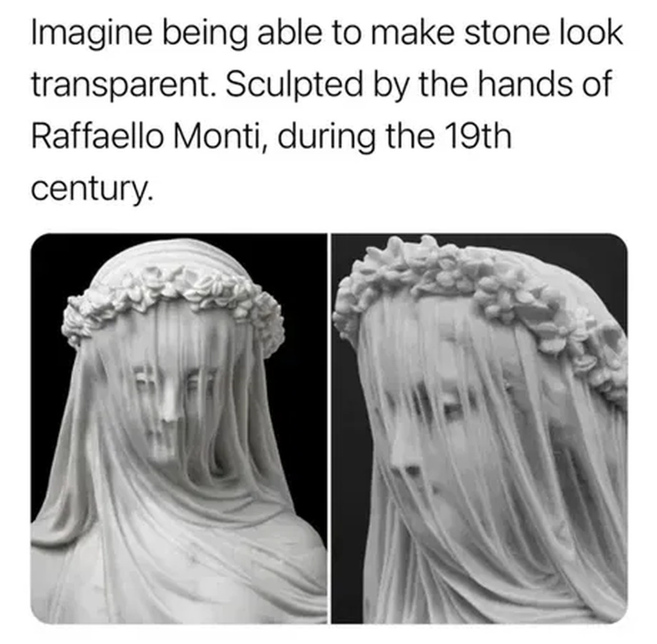Image resolution: width=657 pixels, height=644 pixels.
Task: Click the word "Sculpted" in the caption
Action: click(294, 85)
